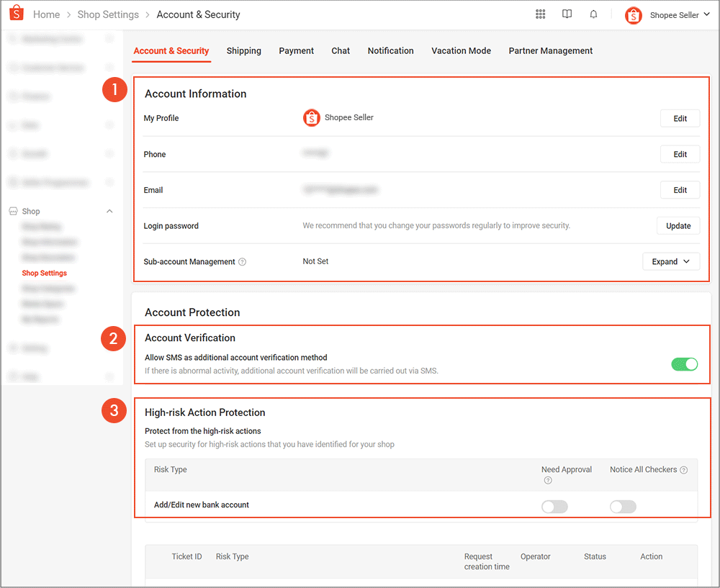Check notifications via the bell icon

(593, 14)
